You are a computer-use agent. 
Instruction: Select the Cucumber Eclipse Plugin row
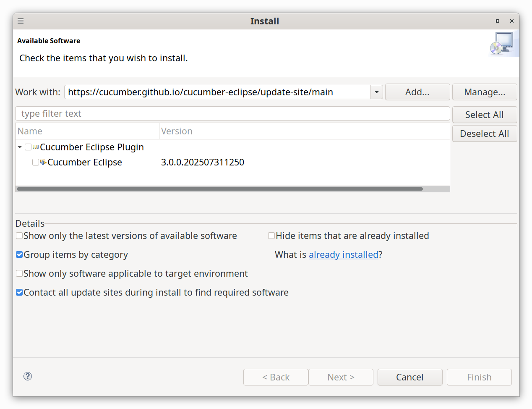pos(232,147)
